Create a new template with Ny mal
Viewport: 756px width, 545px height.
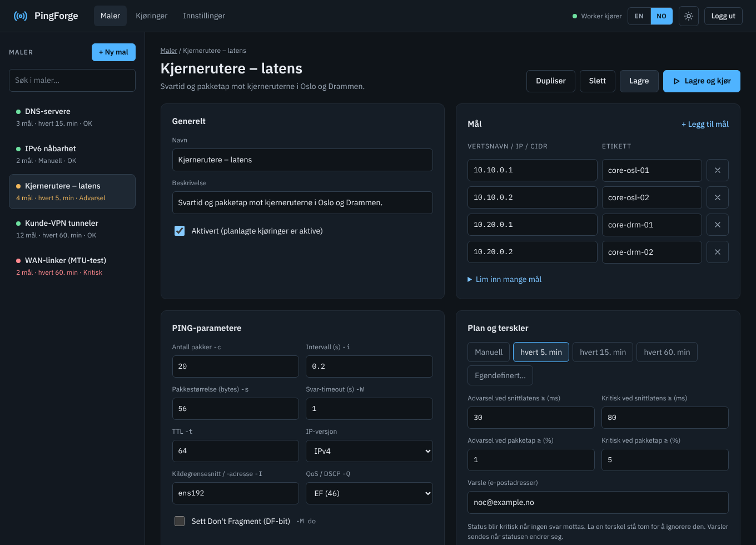tap(113, 52)
